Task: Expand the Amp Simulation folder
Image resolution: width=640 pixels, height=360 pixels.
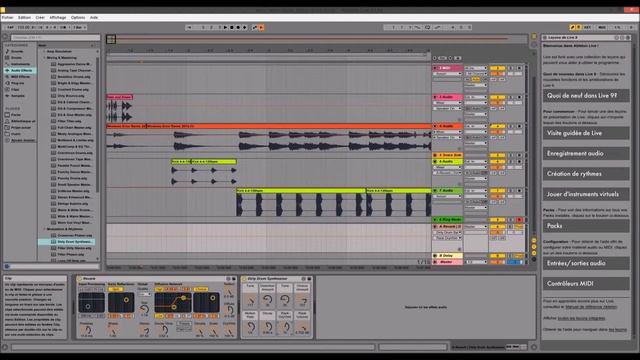Action: click(44, 51)
